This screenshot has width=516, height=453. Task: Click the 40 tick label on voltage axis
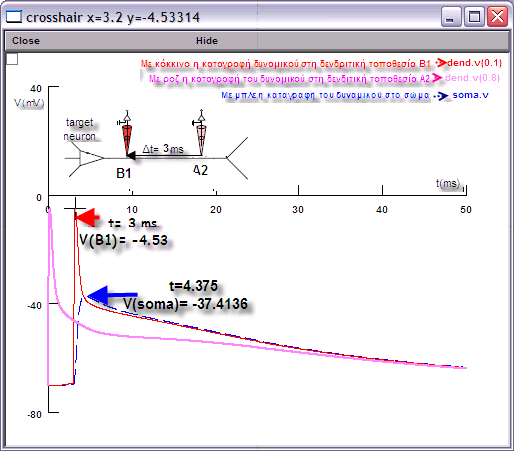point(36,89)
